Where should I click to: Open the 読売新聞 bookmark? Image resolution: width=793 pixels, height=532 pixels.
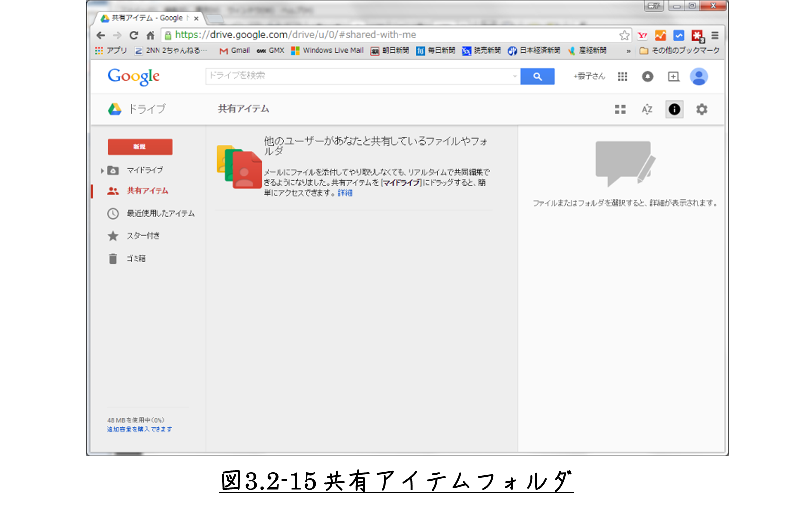[x=481, y=50]
